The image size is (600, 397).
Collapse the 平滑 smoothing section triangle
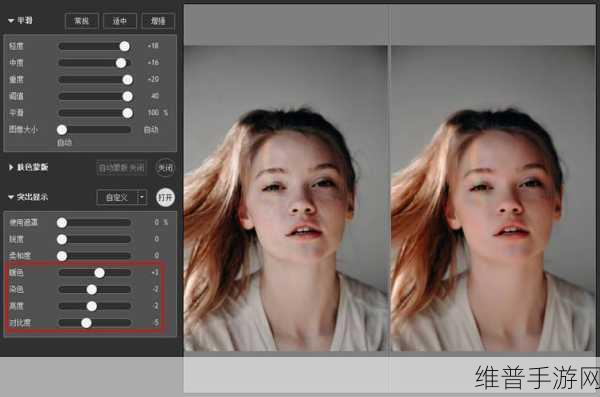pyautogui.click(x=11, y=21)
